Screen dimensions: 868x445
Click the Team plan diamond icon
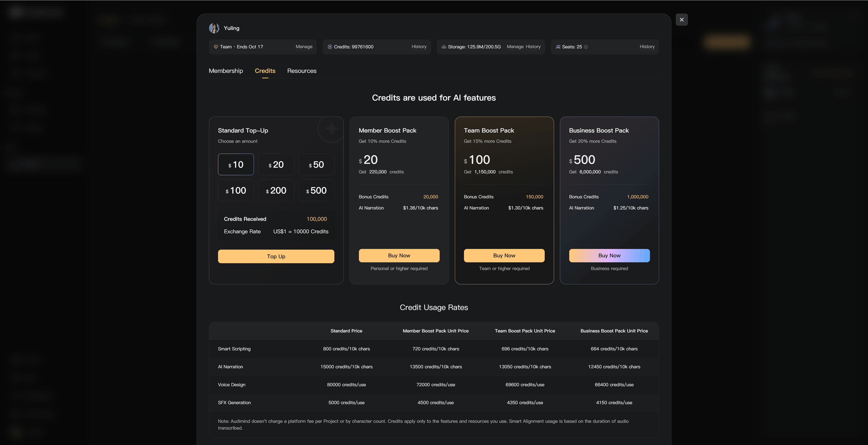216,47
